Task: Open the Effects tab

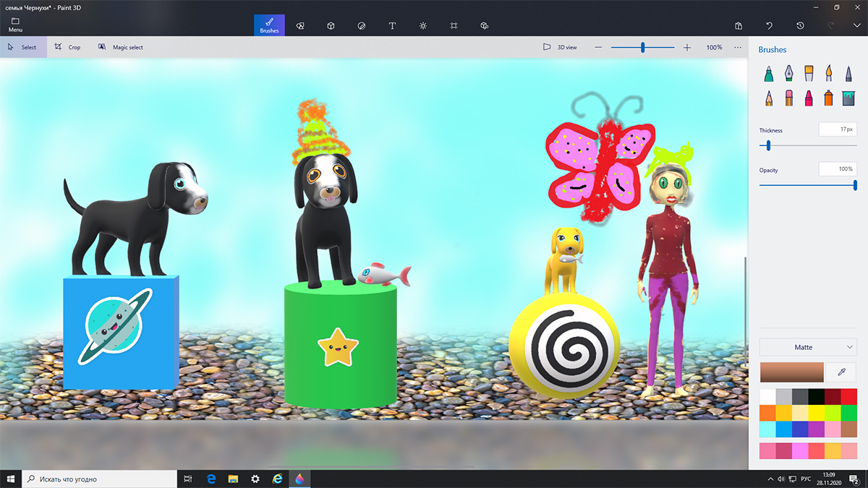Action: 423,26
